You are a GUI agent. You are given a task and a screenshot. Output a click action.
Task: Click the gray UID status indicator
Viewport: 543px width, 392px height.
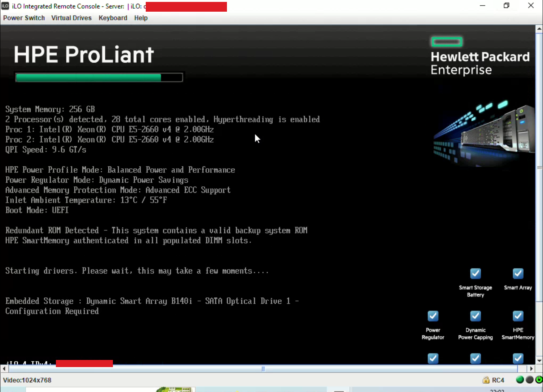pyautogui.click(x=529, y=380)
